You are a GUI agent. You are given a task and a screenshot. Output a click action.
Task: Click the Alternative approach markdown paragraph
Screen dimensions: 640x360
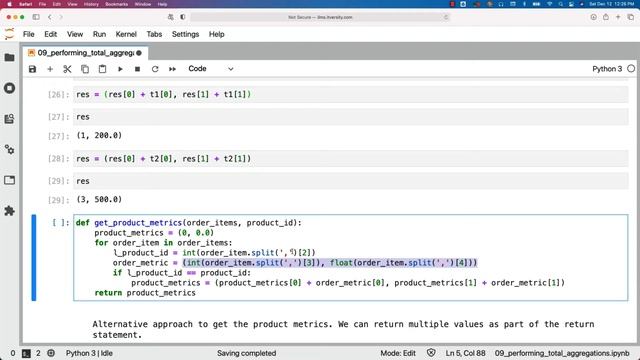343,329
